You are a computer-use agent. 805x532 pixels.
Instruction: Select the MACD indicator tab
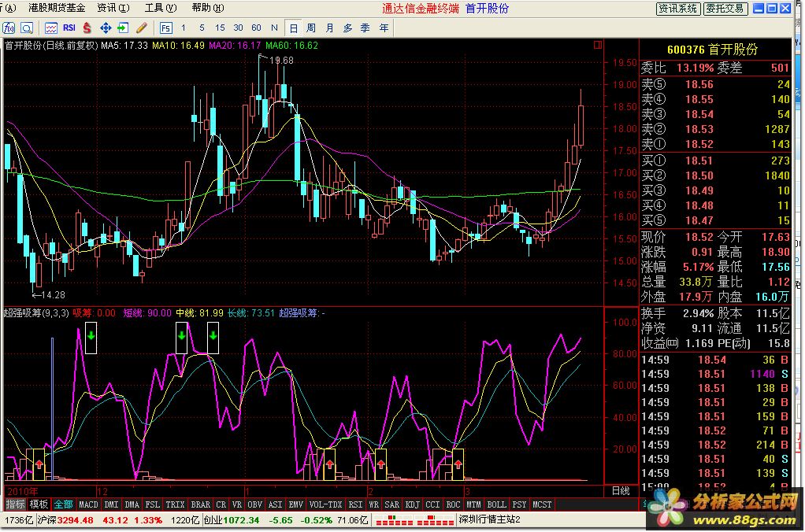click(88, 504)
